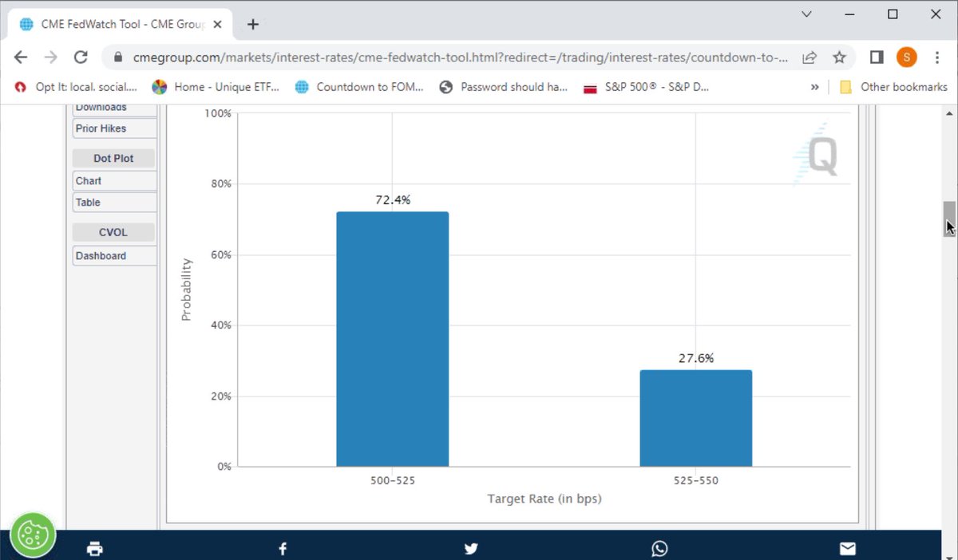This screenshot has width=958, height=560.
Task: Reload the CME FedWatch page
Action: click(81, 57)
